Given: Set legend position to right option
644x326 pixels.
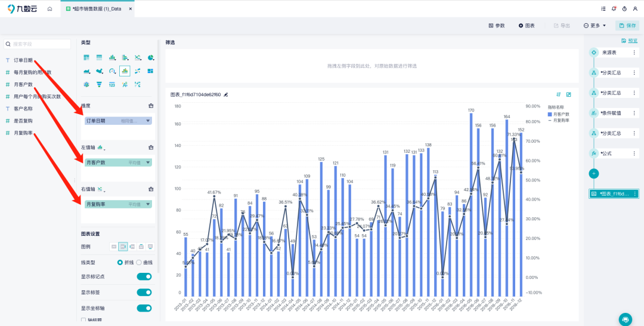Looking at the screenshot, I should (x=123, y=247).
